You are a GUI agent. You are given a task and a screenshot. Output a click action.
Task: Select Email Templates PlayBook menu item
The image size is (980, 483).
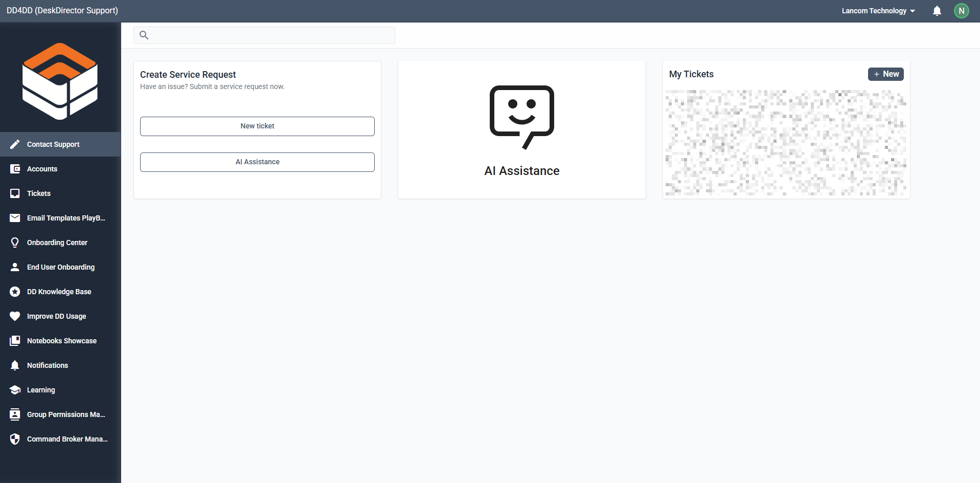click(x=60, y=218)
